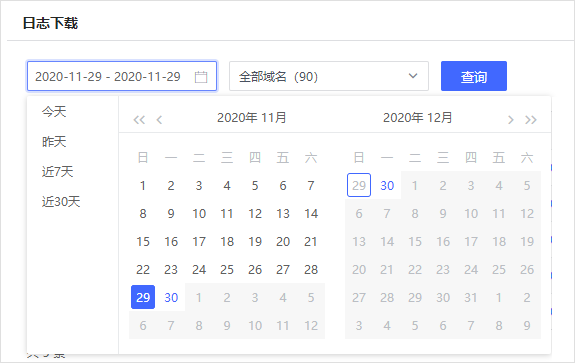
Task: Select November 26 date cell
Action: (255, 270)
